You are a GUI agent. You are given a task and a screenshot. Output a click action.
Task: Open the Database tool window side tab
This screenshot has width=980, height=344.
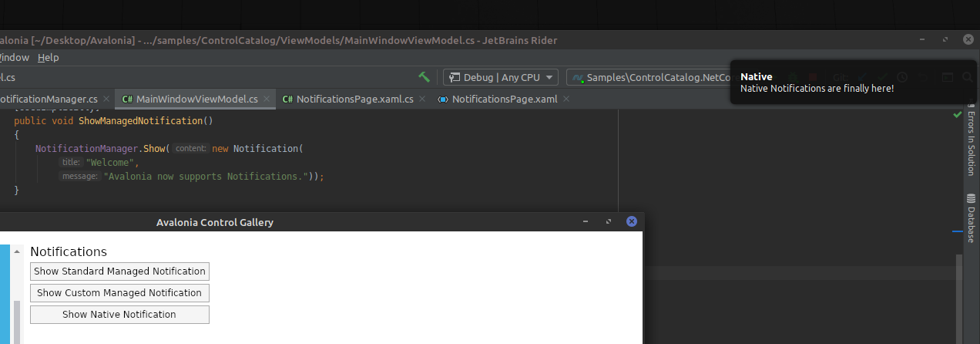coord(971,218)
